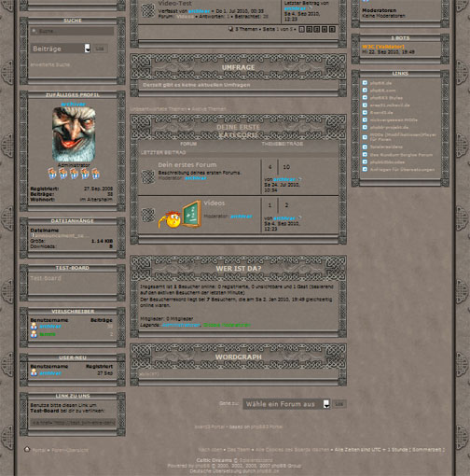The height and width of the screenshot is (476, 470).
Task: Open the Wähle ein Forum aus dropdown
Action: (x=286, y=404)
